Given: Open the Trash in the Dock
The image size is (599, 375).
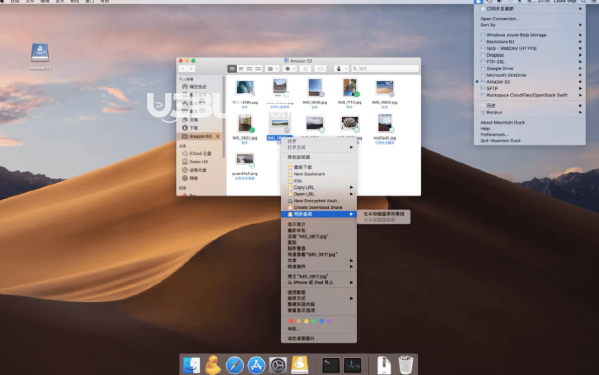Looking at the screenshot, I should (405, 365).
